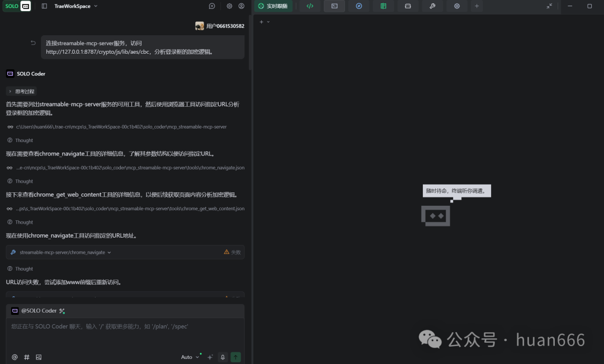Add a new panel tab
This screenshot has height=364, width=604.
tap(476, 6)
